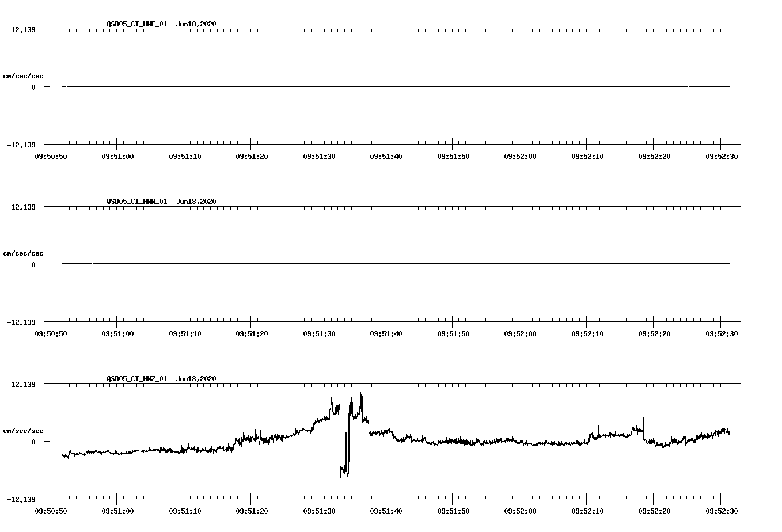Image resolution: width=782 pixels, height=532 pixels.
Task: Click the 09:52:10 time label under HNZ plot
Action: click(x=587, y=511)
